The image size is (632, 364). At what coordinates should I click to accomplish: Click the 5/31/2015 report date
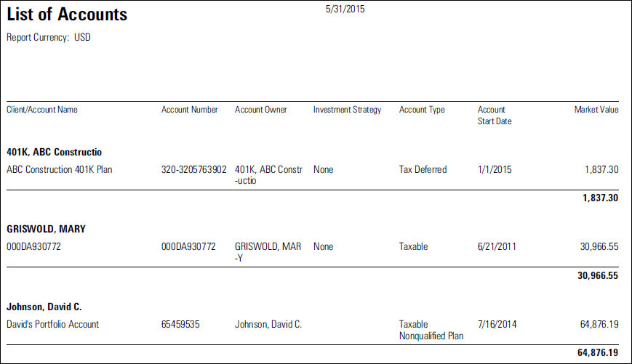(345, 10)
